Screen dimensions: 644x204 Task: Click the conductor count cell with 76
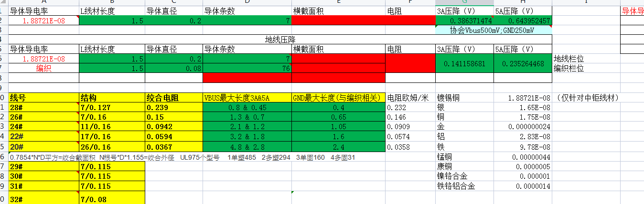coord(247,68)
